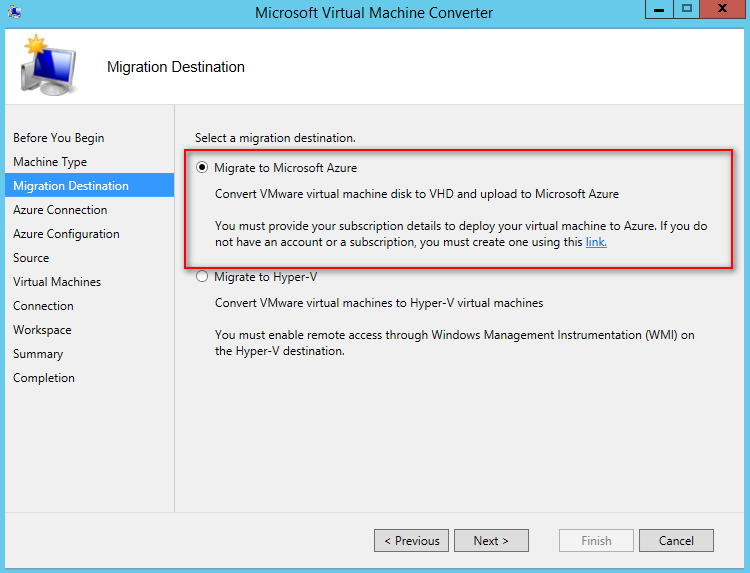The image size is (750, 573).
Task: Click the WMI remote access note text
Action: coord(454,342)
